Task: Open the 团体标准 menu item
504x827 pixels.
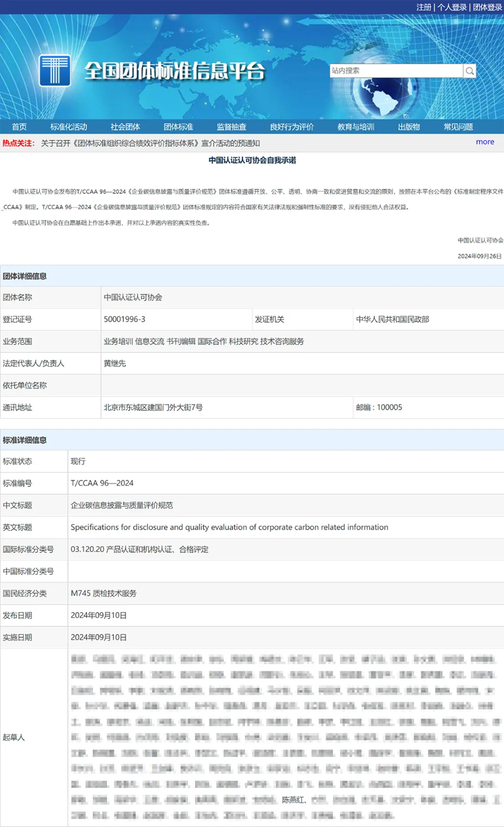Action: pyautogui.click(x=178, y=127)
